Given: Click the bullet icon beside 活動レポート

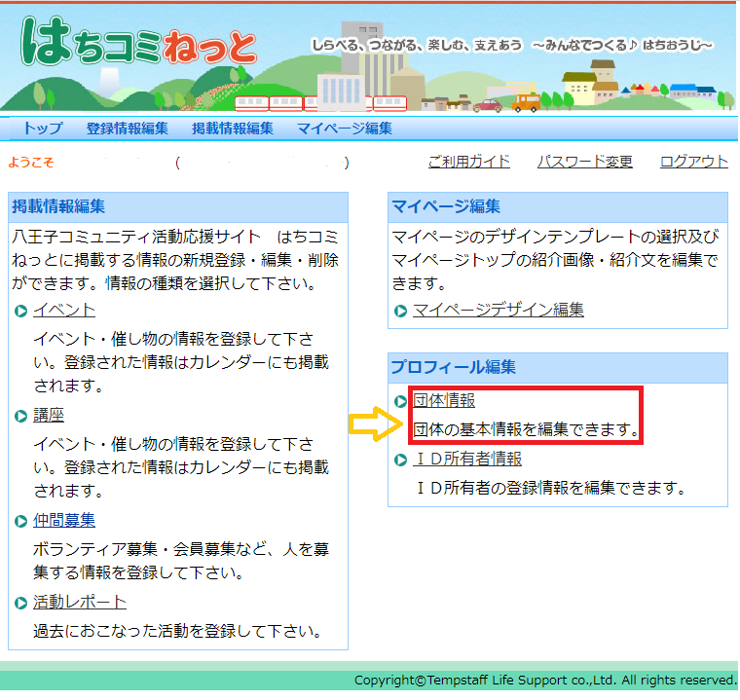Looking at the screenshot, I should click(21, 604).
